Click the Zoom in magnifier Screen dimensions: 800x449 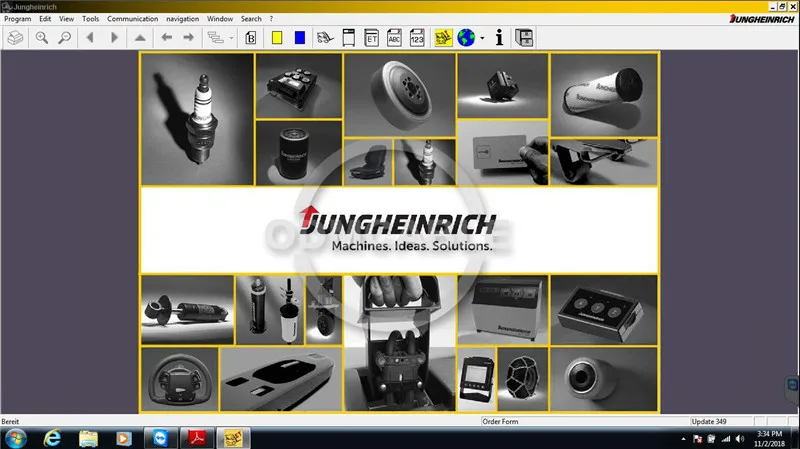click(42, 38)
